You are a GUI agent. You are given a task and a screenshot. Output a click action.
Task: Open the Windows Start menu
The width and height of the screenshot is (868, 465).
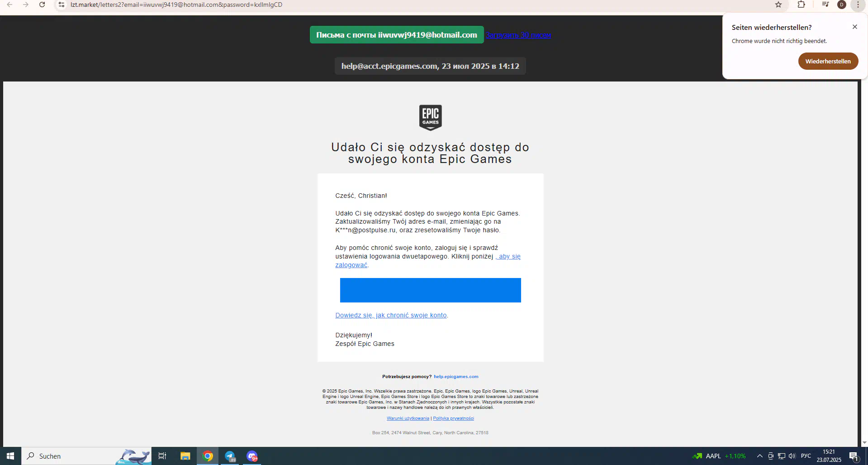10,456
